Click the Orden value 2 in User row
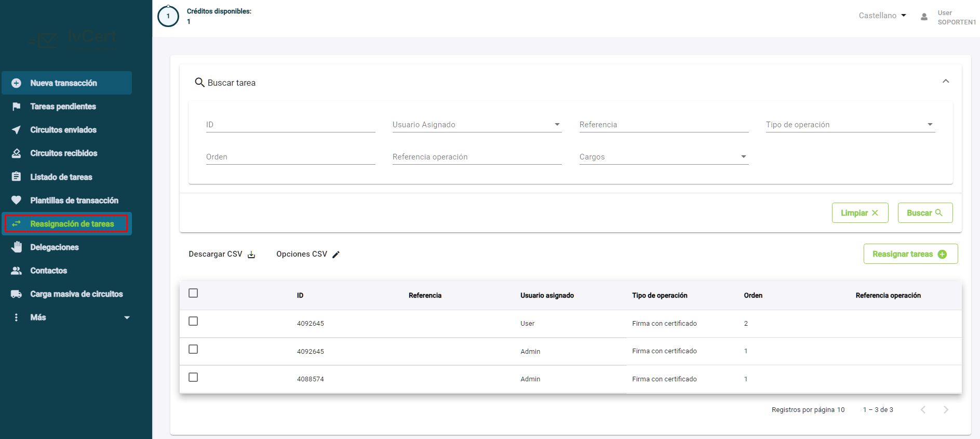The image size is (980, 439). (x=746, y=324)
